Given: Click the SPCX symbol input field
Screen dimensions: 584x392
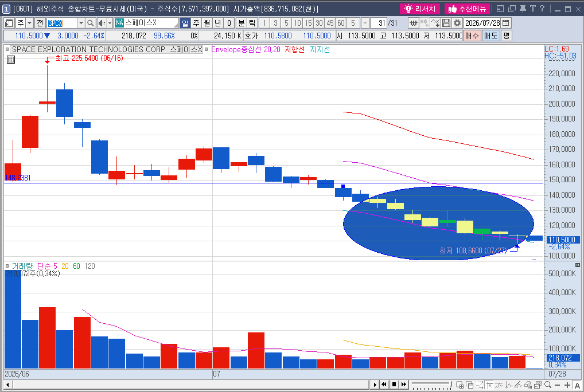Looking at the screenshot, I should click(x=62, y=23).
